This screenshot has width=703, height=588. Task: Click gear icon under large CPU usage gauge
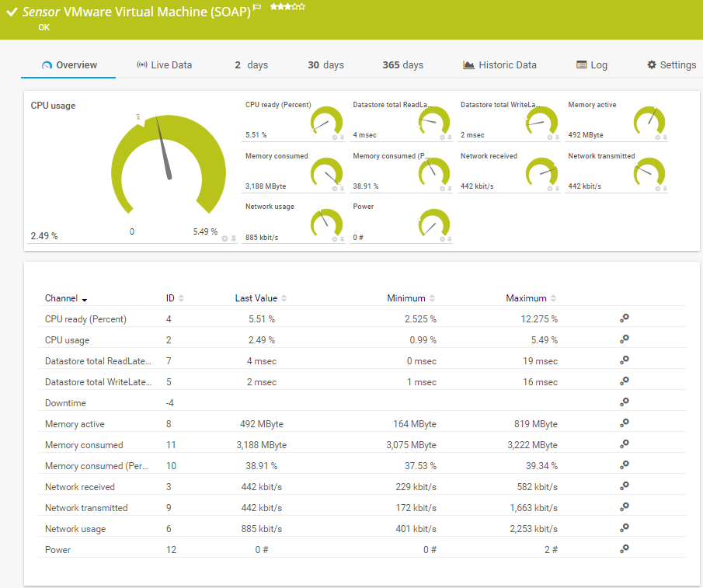point(224,238)
